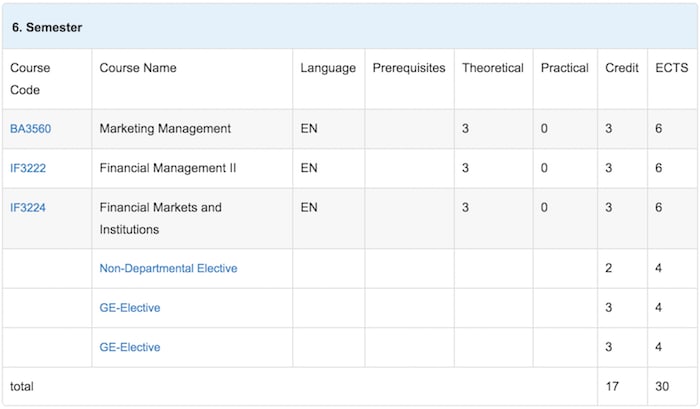
Task: Select the Course Name column header
Action: [138, 68]
